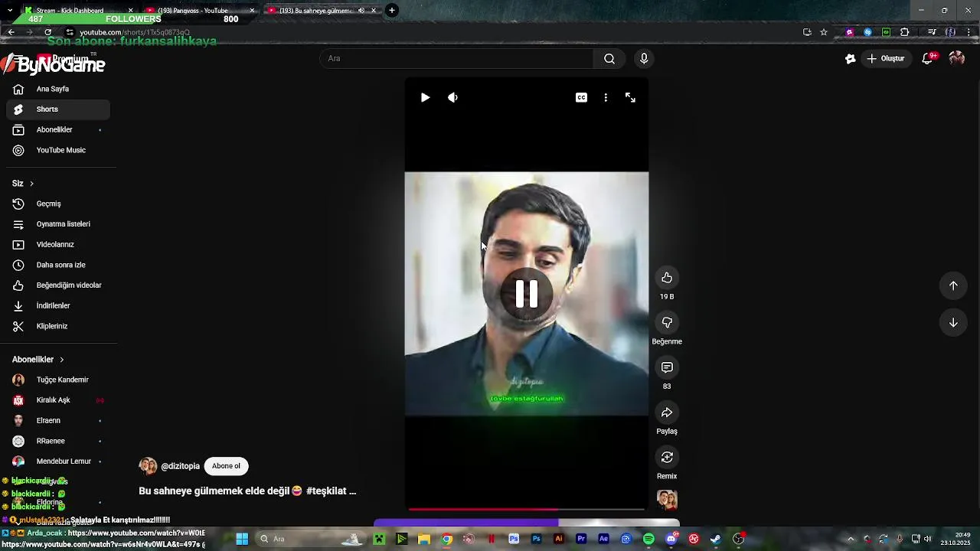Open the three-dot more options menu on video
Viewport: 980px width, 551px height.
click(606, 97)
